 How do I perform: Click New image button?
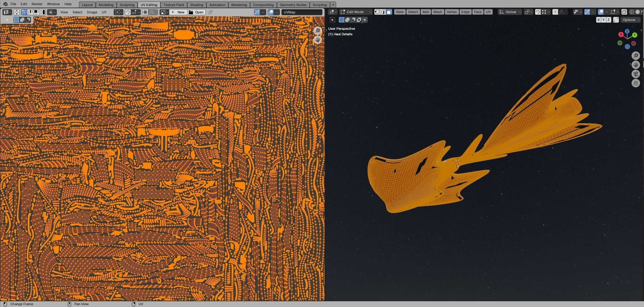178,12
